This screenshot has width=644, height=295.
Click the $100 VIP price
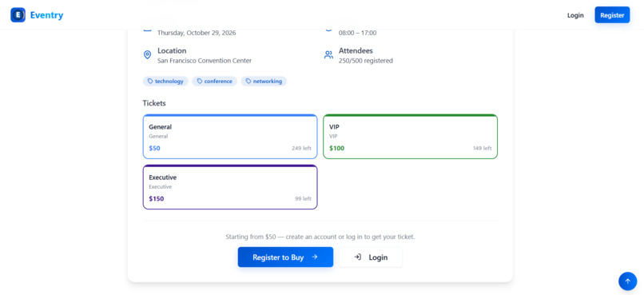(337, 149)
